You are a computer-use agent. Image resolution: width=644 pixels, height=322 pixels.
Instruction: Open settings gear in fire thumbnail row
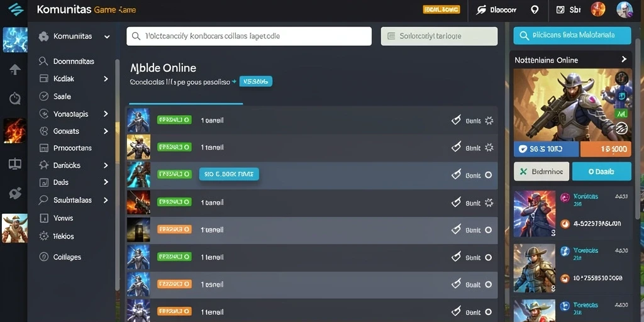point(489,202)
